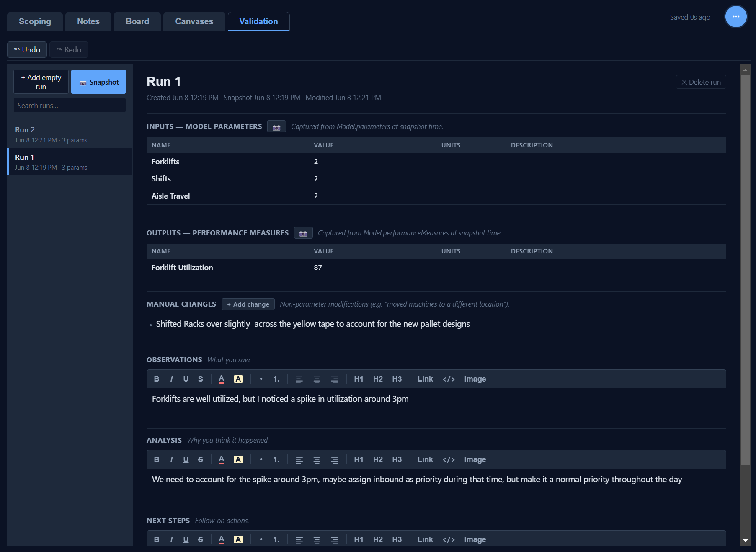Center align text in Analysis editor
The image size is (756, 552).
pos(317,460)
